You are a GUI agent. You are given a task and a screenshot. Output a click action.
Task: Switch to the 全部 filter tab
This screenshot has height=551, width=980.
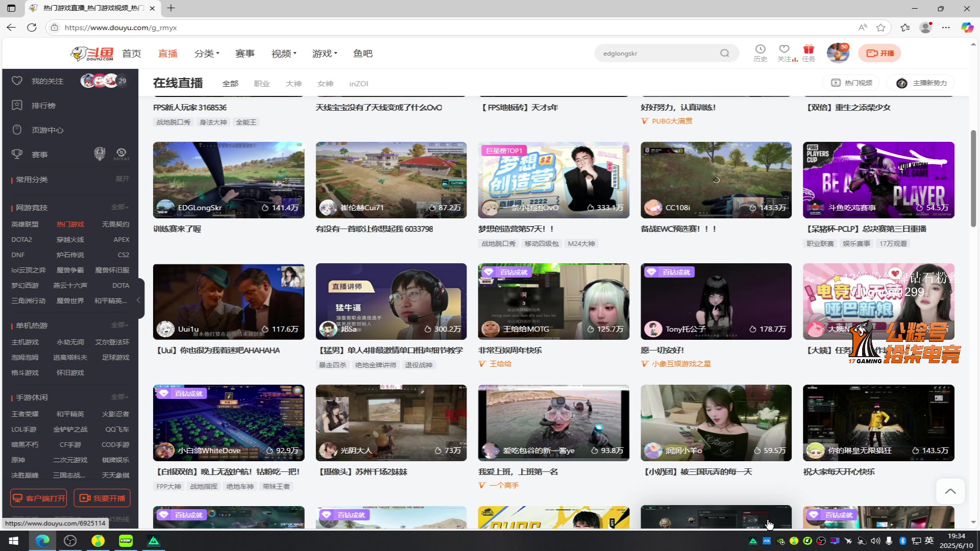230,84
